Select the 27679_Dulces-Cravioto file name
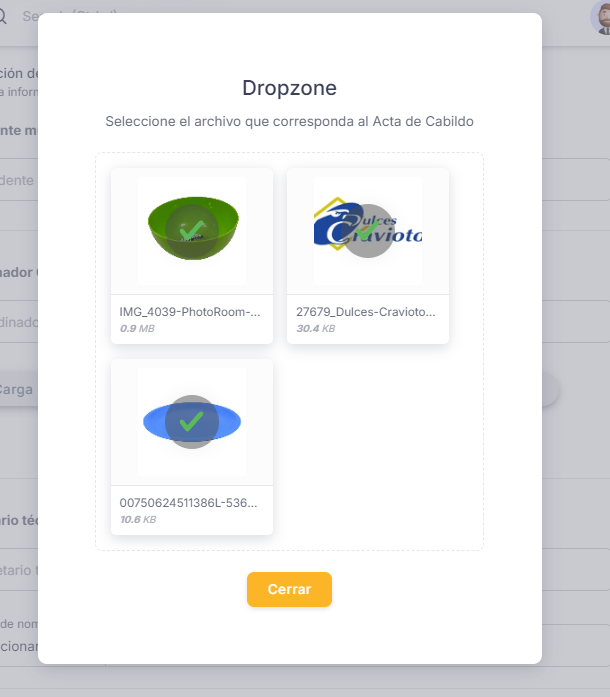 (x=366, y=312)
